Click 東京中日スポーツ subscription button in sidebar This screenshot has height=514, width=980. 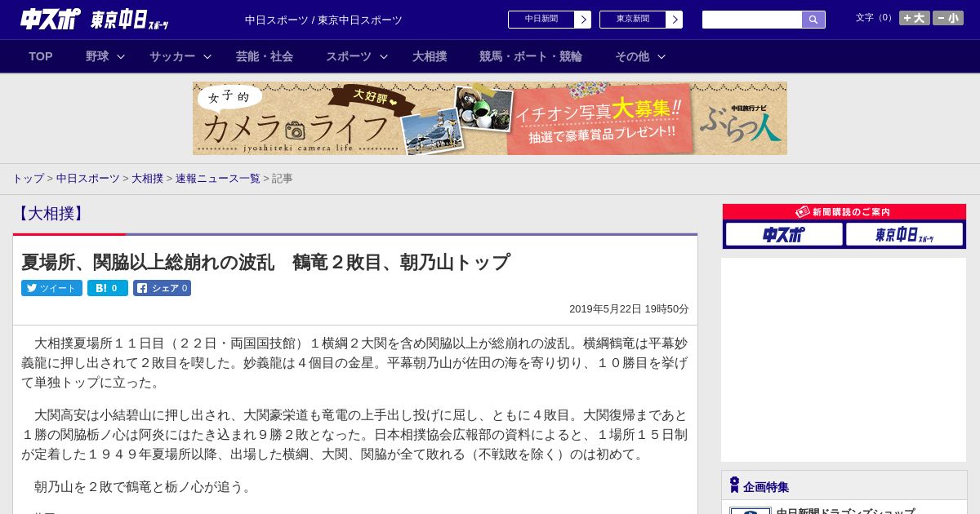904,234
